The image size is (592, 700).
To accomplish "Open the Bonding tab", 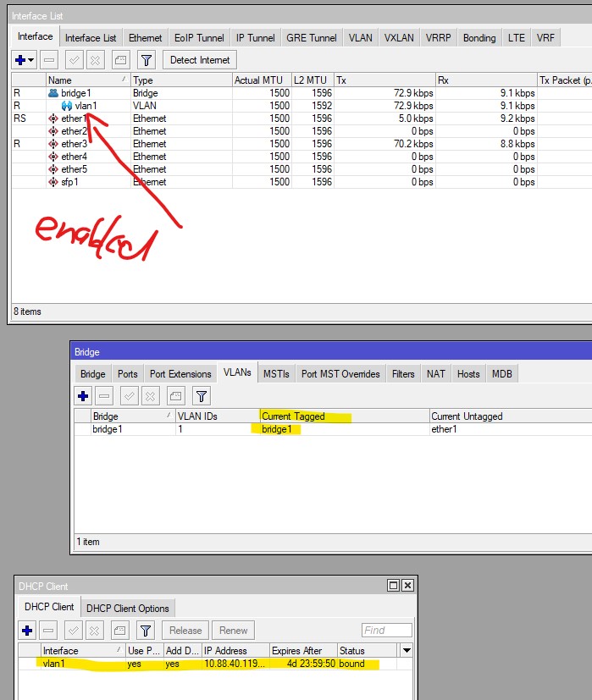I will [479, 38].
